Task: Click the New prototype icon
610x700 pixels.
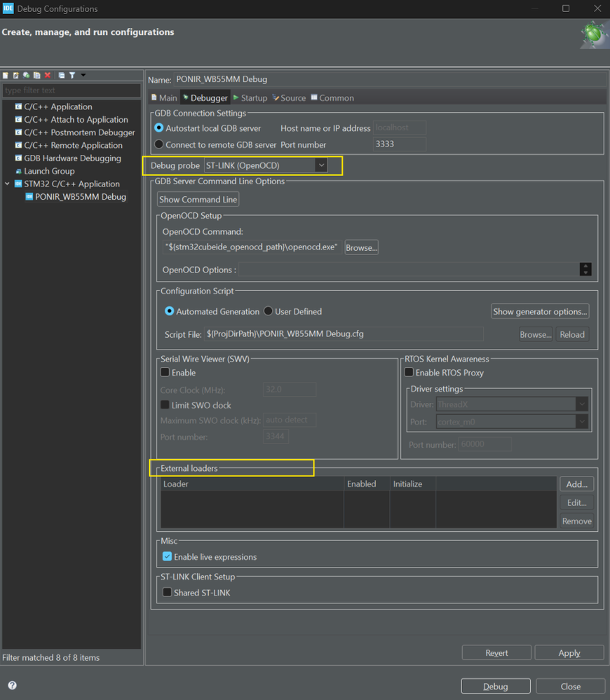Action: pyautogui.click(x=15, y=76)
